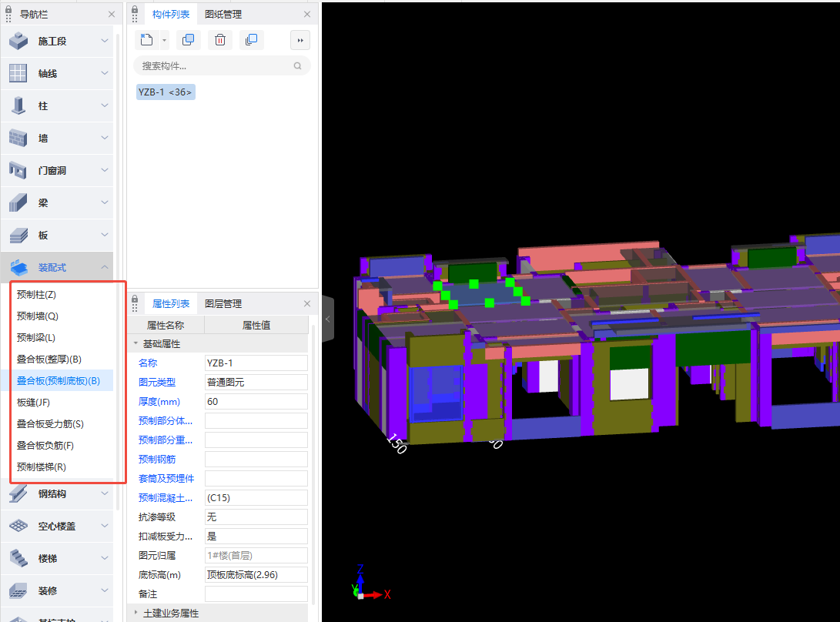This screenshot has width=840, height=622.
Task: Delete component with the trash icon
Action: (x=220, y=40)
